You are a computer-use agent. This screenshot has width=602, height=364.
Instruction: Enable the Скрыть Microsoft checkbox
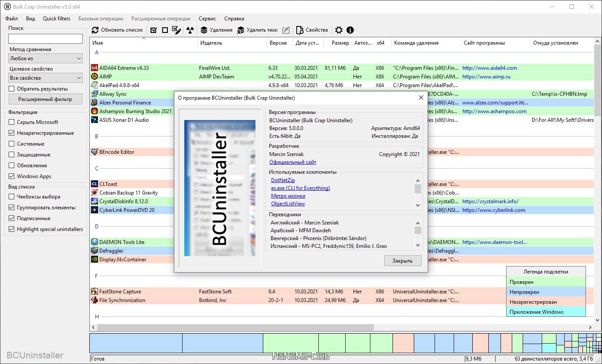tap(12, 122)
